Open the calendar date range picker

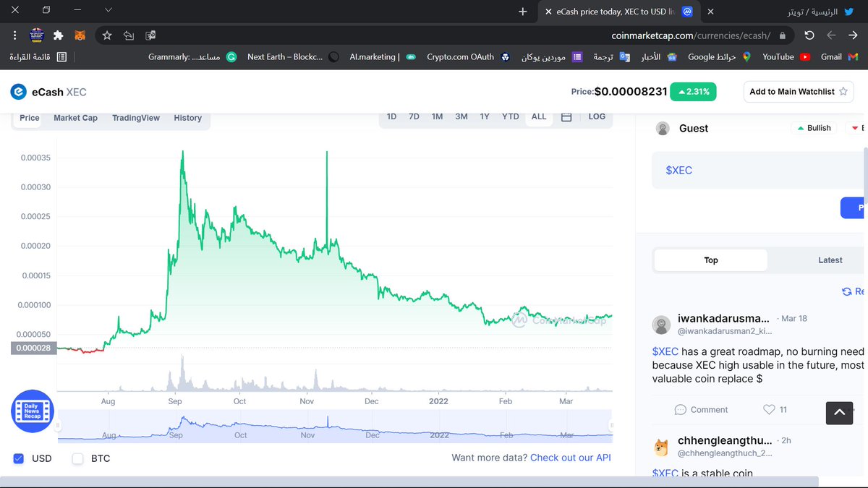pyautogui.click(x=566, y=116)
